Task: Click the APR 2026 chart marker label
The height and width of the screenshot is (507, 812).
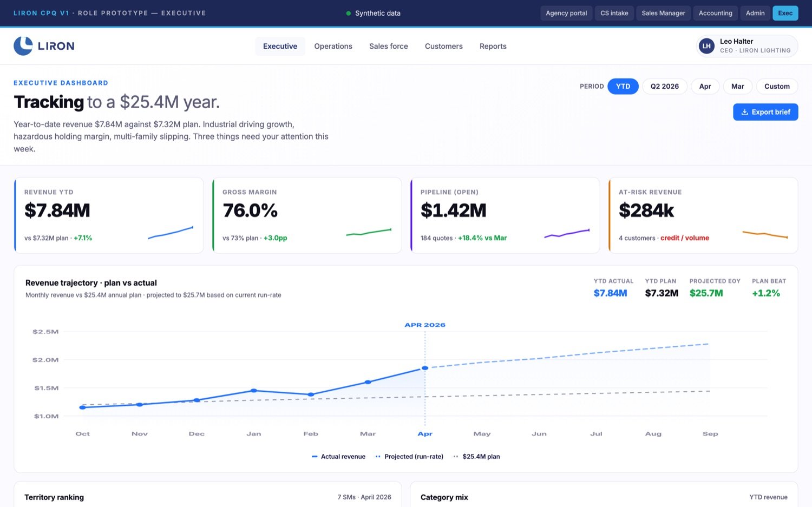Action: [x=425, y=325]
